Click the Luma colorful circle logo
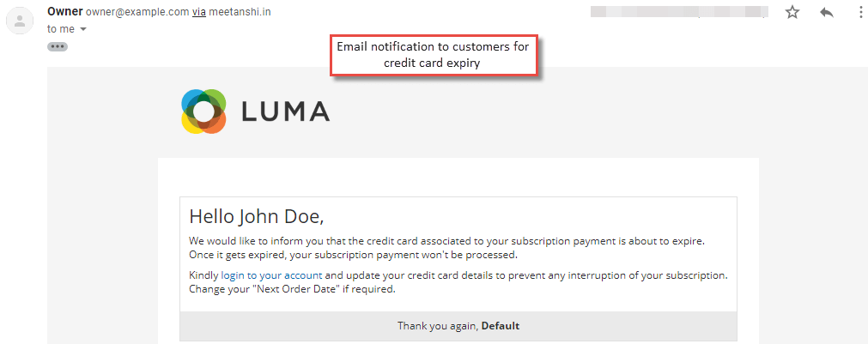This screenshot has width=868, height=344. tap(203, 112)
